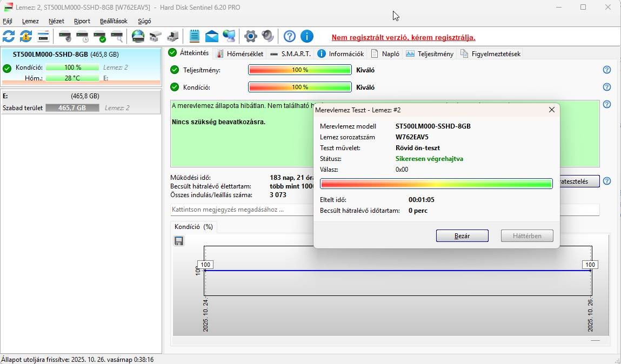Select the E: partition entry
Viewport: 621px width, 364px height.
click(81, 102)
